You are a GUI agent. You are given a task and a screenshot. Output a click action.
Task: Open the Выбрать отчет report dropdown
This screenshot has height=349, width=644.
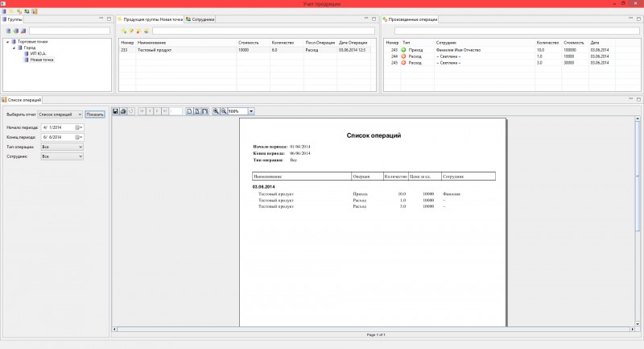pyautogui.click(x=60, y=114)
